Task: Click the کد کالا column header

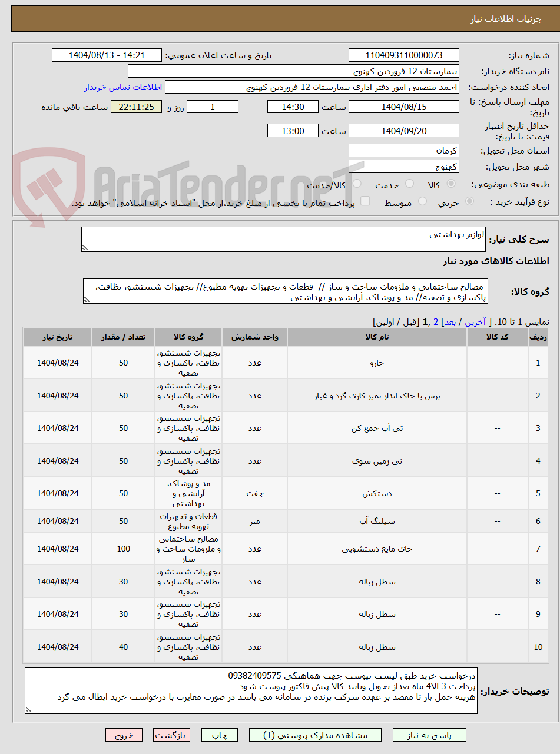Action: (x=498, y=337)
